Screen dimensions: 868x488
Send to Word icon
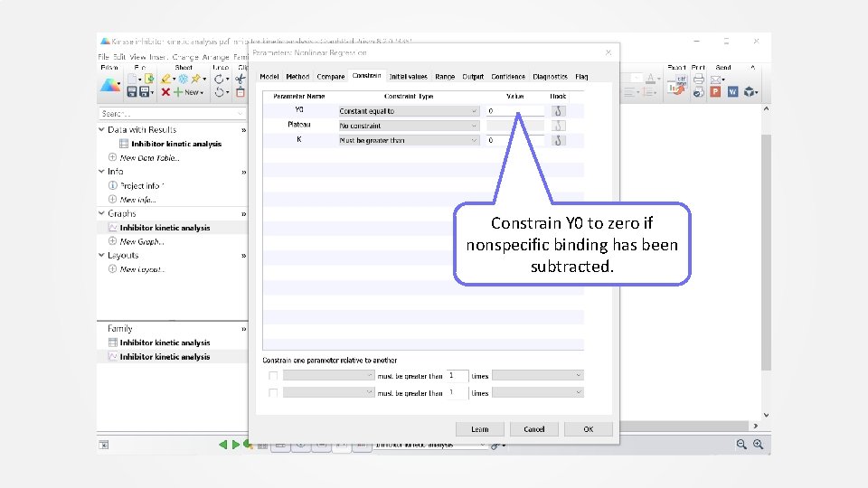point(733,92)
